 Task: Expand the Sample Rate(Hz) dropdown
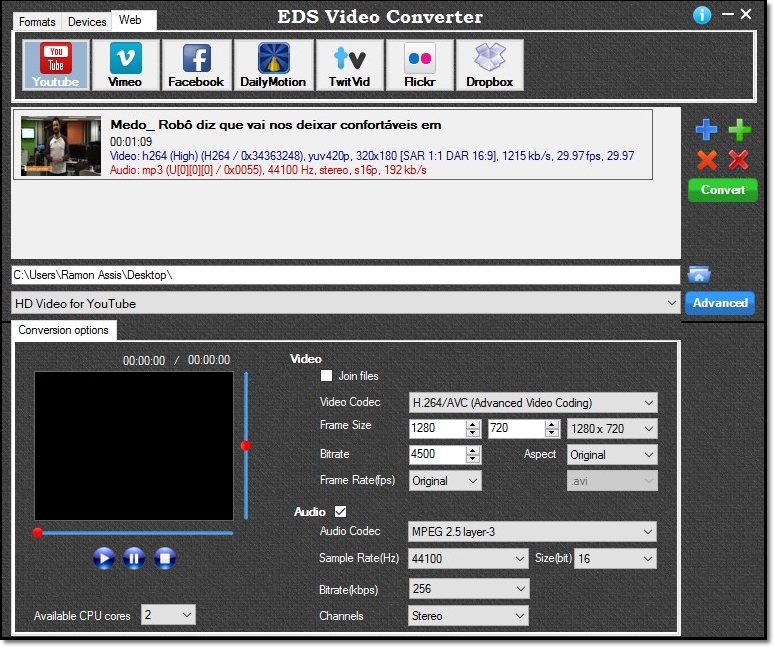pyautogui.click(x=468, y=559)
